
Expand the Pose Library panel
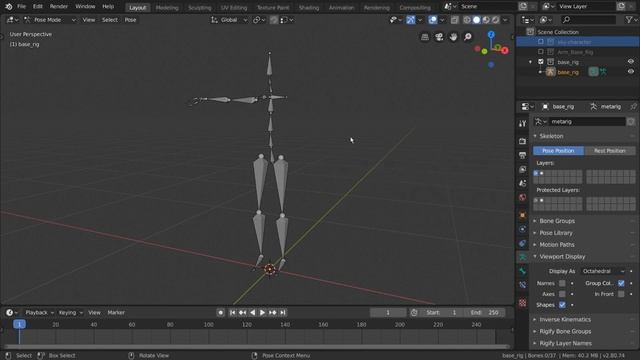[x=556, y=233]
